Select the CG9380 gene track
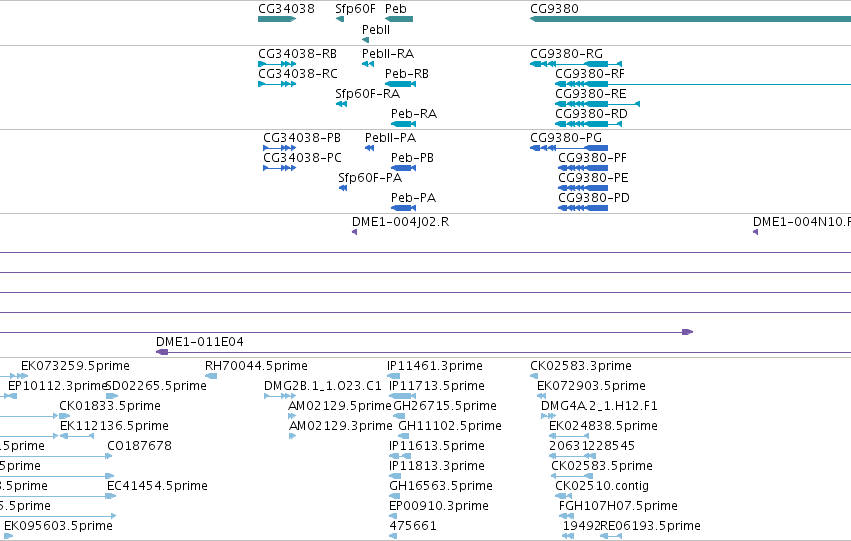The width and height of the screenshot is (851, 541). tap(690, 19)
